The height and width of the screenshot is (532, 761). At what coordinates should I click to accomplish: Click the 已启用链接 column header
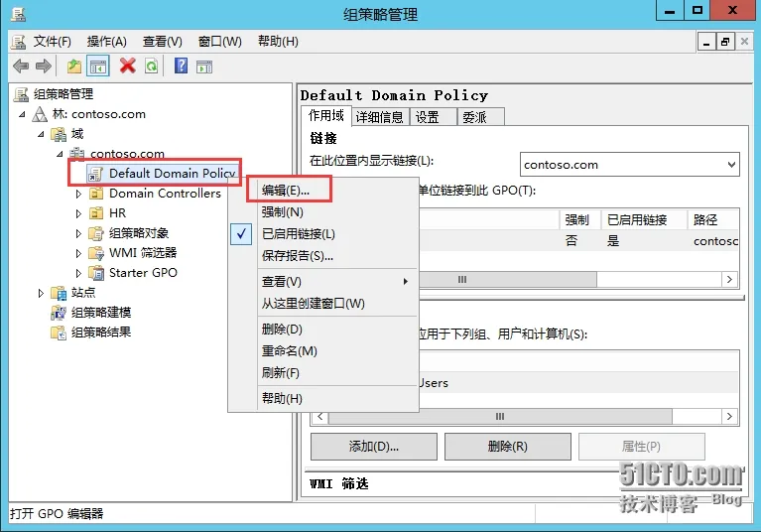pos(644,220)
